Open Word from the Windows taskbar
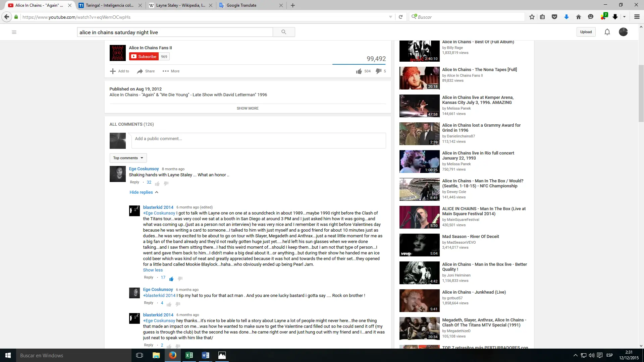Screen dimensions: 644x362 point(206,355)
